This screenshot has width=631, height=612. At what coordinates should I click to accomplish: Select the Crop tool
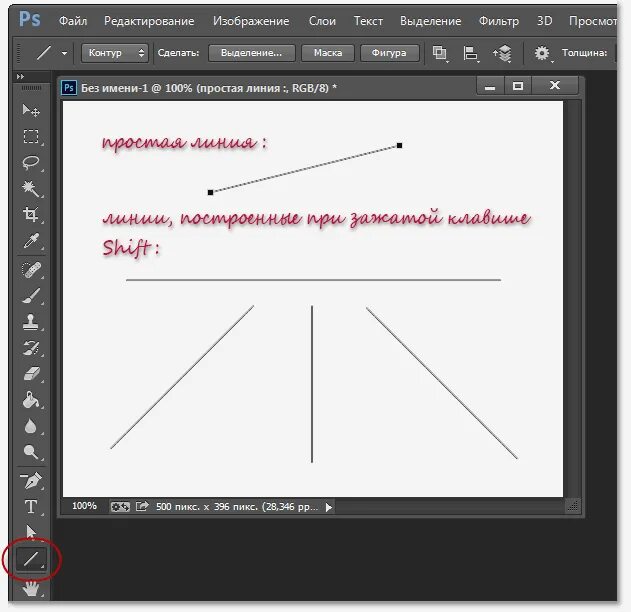tap(31, 214)
